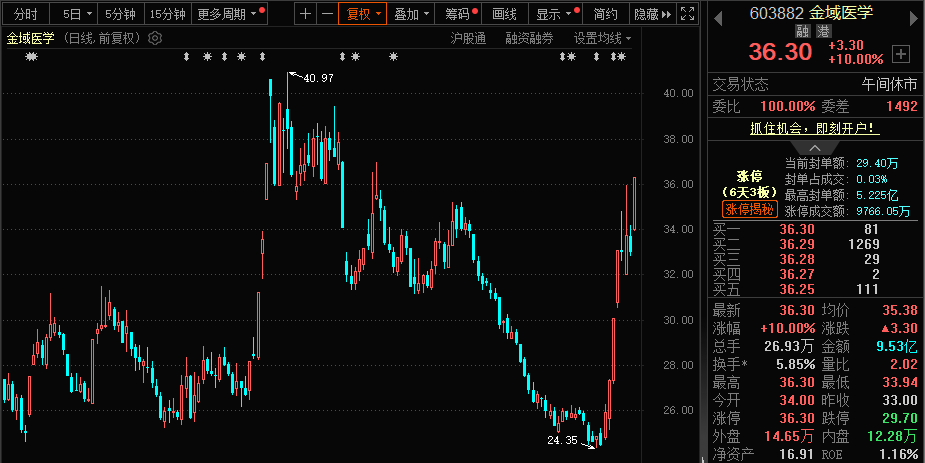Open chart settings gear next to 金域医学
This screenshot has height=463, width=925.
(x=154, y=38)
